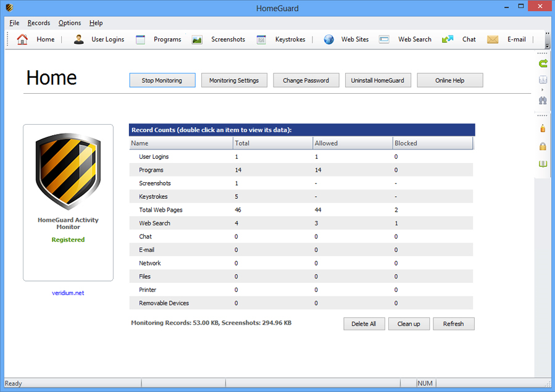Click the padlock icon in sidebar

point(543,146)
